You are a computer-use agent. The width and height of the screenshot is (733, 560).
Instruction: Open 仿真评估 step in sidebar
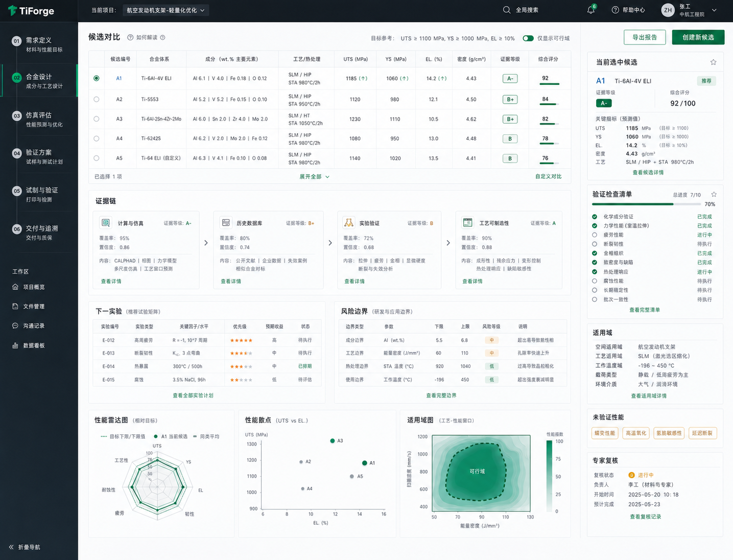(39, 119)
